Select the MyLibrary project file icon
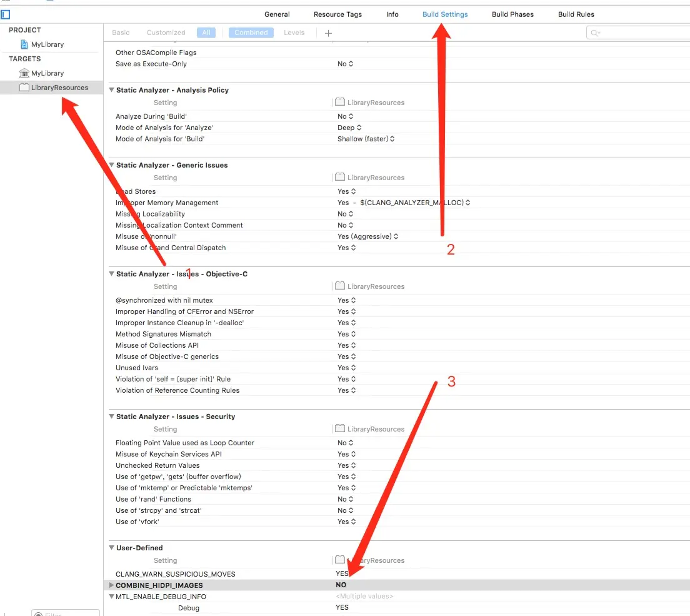Image resolution: width=690 pixels, height=616 pixels. point(24,44)
